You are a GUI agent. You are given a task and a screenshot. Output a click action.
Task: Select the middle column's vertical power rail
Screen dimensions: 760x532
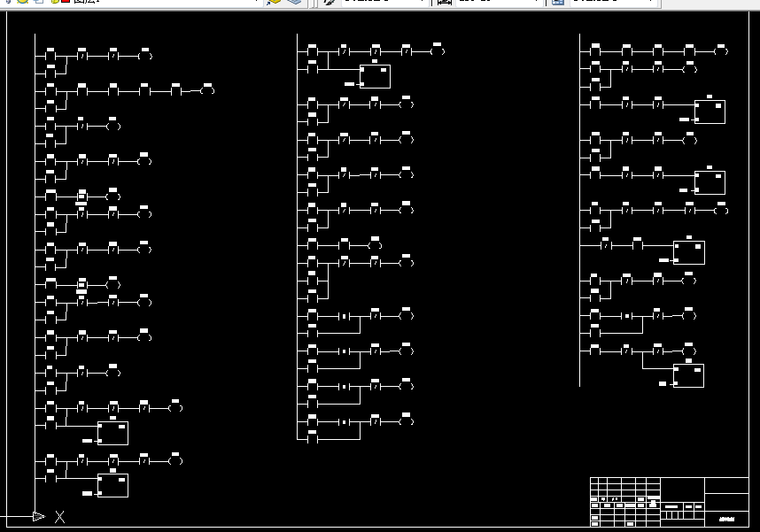[297, 237]
